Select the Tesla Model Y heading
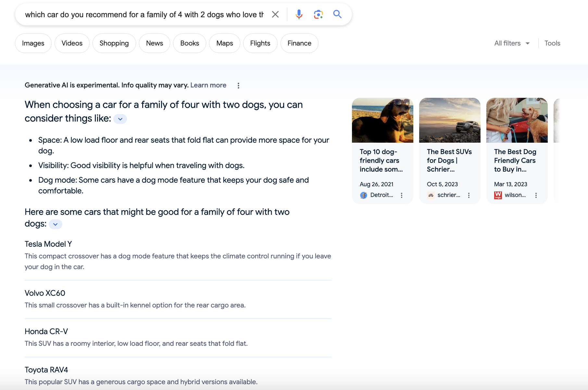 (x=48, y=244)
